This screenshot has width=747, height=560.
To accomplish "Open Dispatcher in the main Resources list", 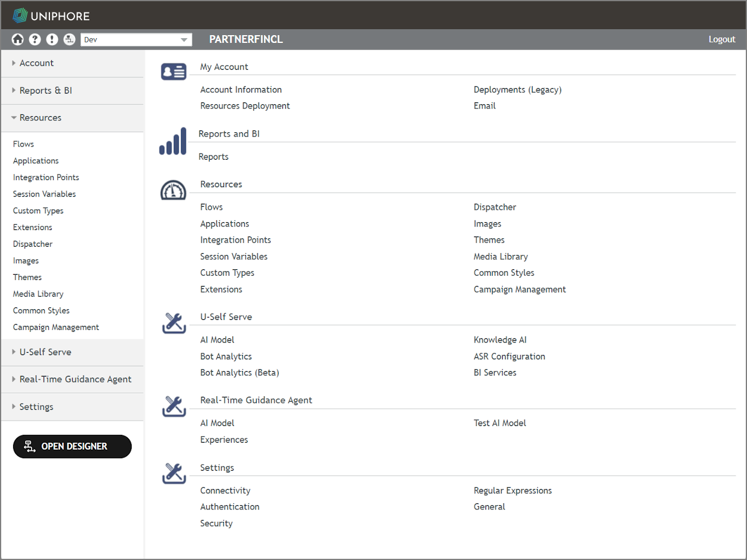I will (495, 207).
